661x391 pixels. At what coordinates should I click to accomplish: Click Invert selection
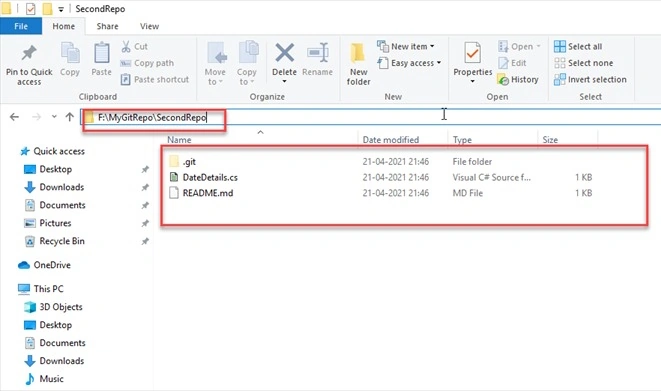click(590, 79)
